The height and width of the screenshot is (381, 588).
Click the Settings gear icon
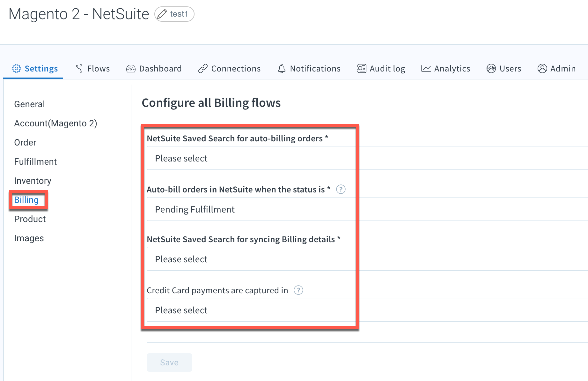[x=16, y=69]
